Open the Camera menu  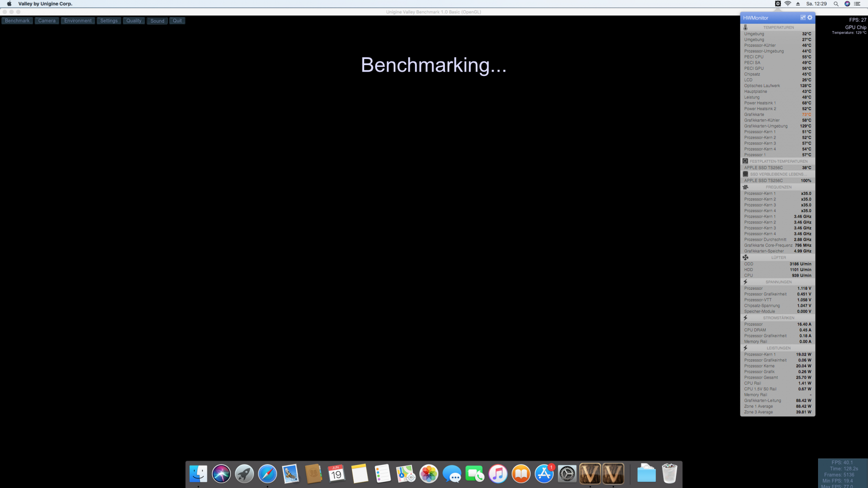coord(47,21)
